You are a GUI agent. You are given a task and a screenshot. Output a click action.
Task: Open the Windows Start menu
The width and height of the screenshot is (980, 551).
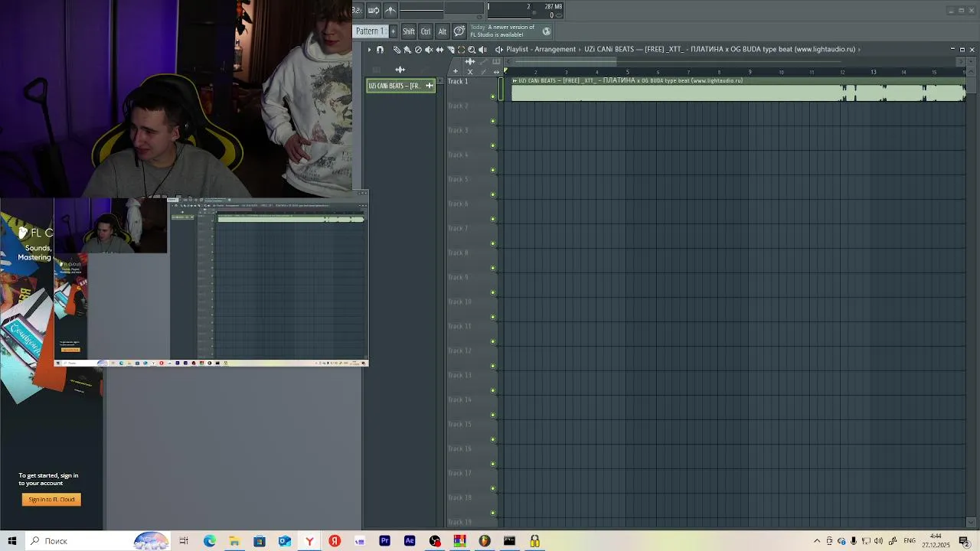click(12, 541)
